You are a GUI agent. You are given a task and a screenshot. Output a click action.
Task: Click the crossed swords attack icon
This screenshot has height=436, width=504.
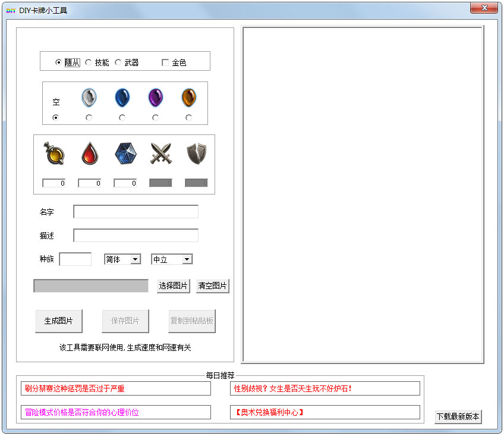pos(161,153)
